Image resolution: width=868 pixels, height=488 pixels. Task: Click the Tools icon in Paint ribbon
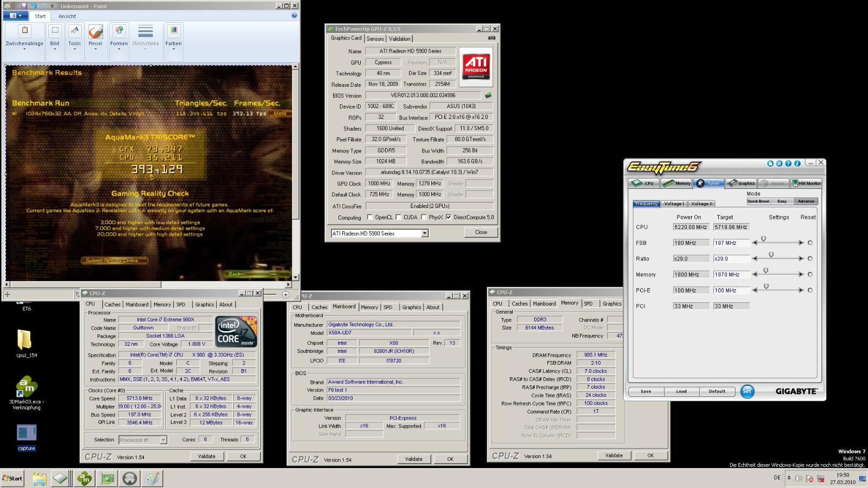75,31
